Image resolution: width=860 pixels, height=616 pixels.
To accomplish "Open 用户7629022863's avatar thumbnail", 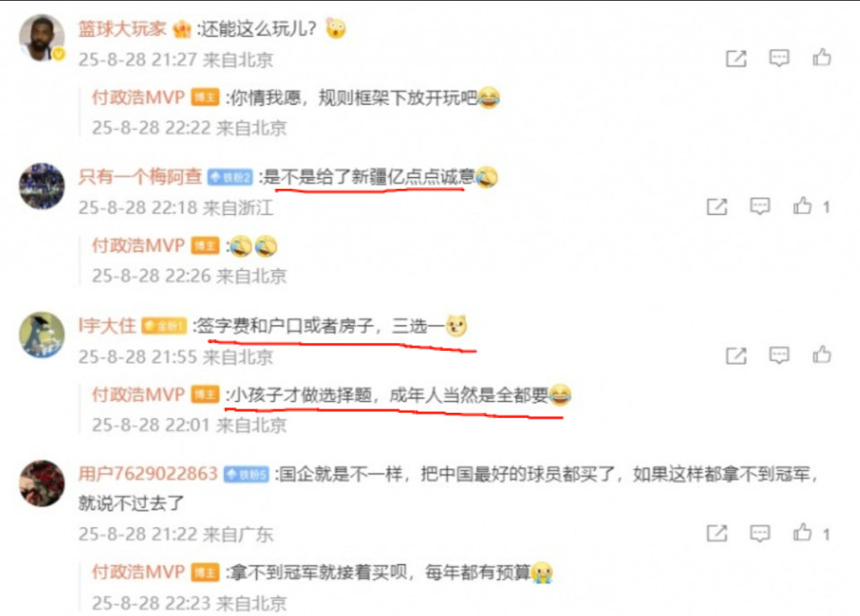I will (x=42, y=483).
